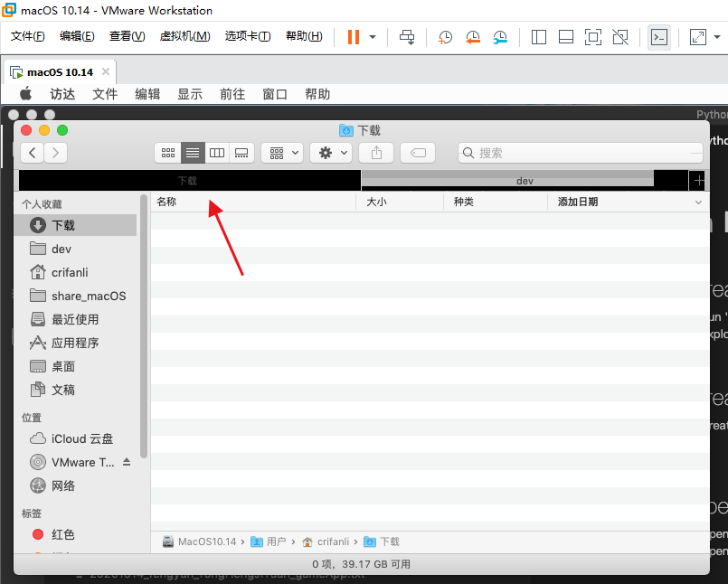Click the edit tags button
The width and height of the screenshot is (728, 584).
tap(418, 153)
